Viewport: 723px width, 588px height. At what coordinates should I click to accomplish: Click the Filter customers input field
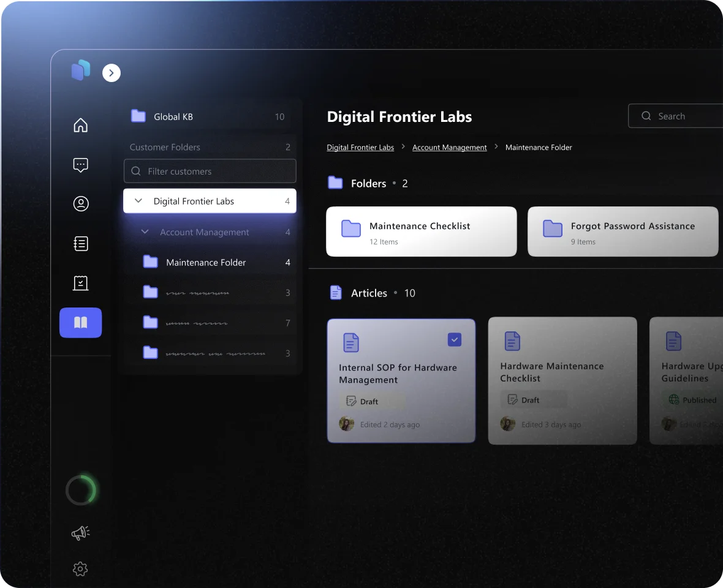tap(210, 171)
